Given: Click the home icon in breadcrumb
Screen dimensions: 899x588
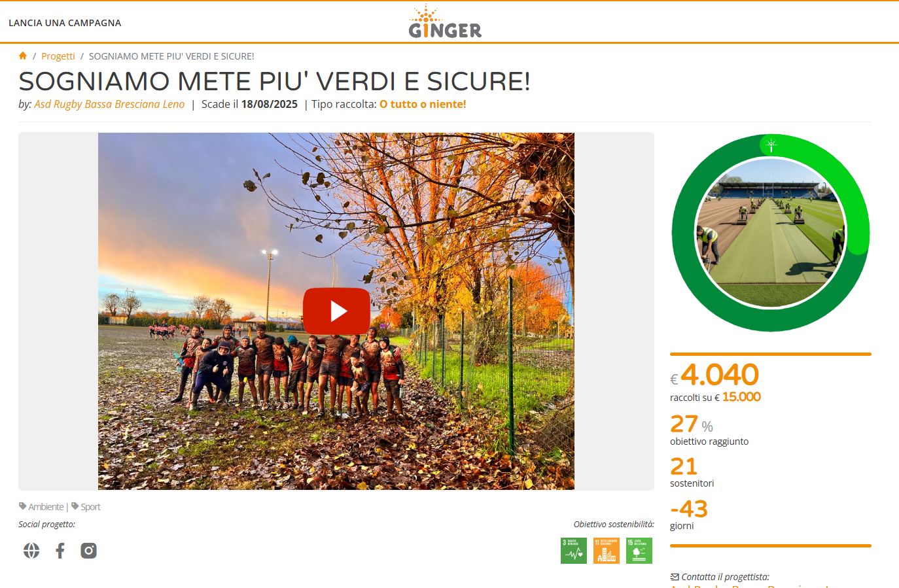Looking at the screenshot, I should point(23,56).
